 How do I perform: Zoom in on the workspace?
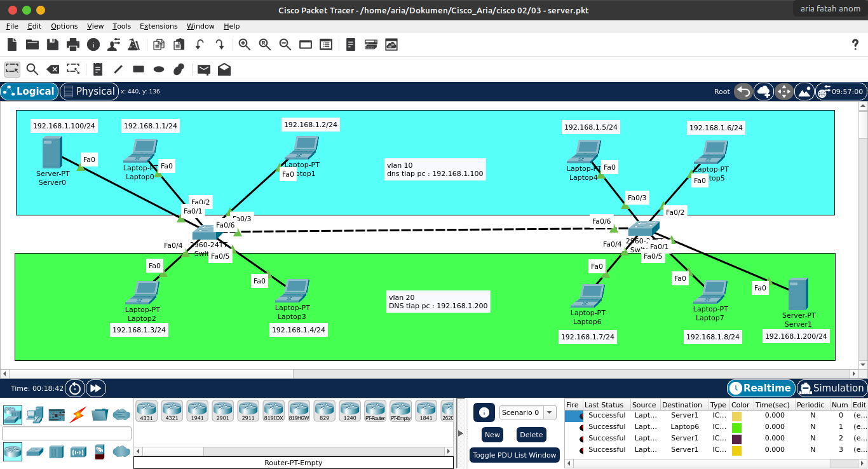[x=245, y=44]
